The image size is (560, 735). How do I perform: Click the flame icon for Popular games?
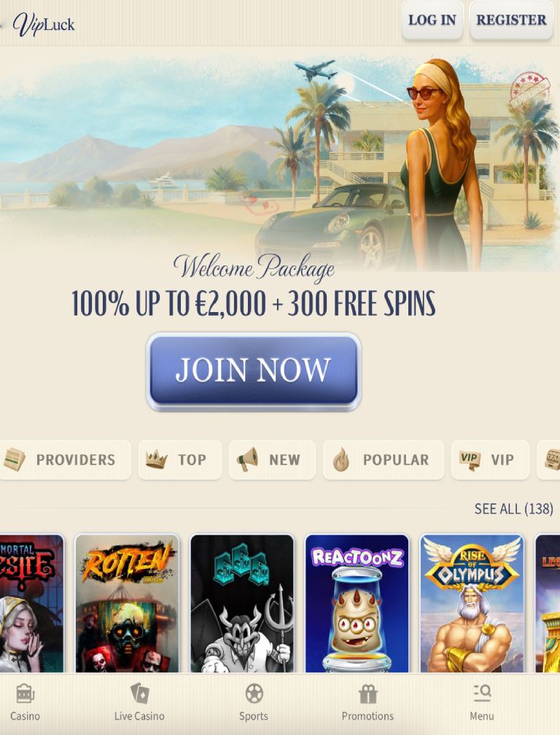(341, 460)
